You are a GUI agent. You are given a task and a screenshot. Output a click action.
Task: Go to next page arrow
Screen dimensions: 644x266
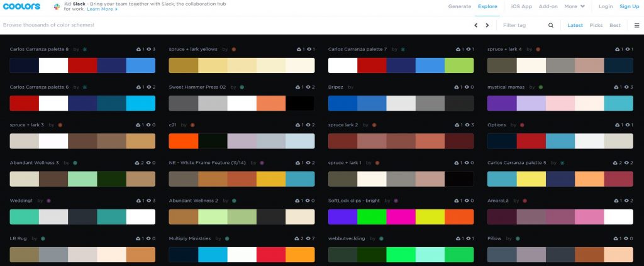point(487,25)
